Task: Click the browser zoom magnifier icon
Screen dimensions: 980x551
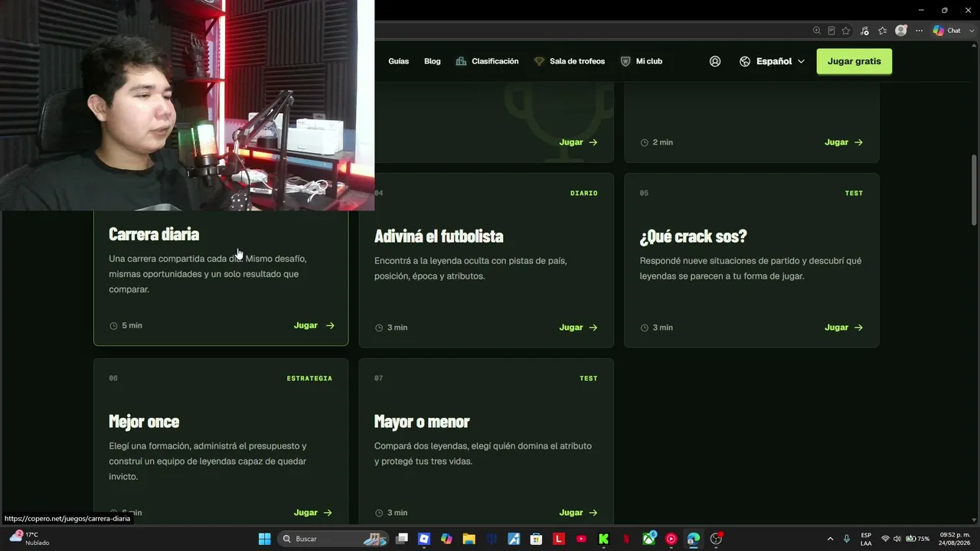Action: coord(817,31)
